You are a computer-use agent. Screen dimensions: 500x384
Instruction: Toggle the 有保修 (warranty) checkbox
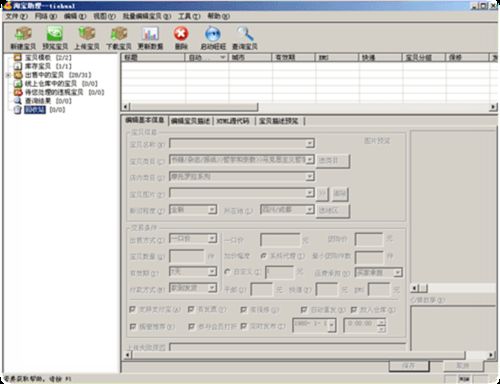tap(244, 309)
